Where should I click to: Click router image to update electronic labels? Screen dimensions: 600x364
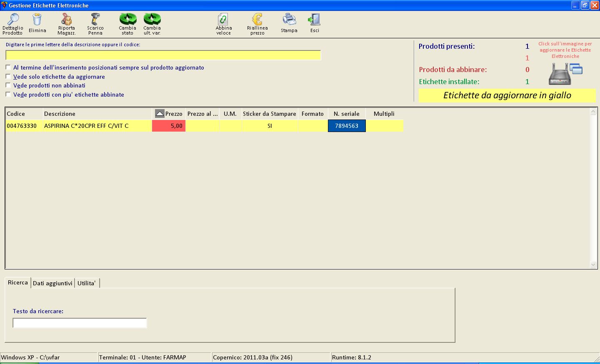[x=565, y=74]
